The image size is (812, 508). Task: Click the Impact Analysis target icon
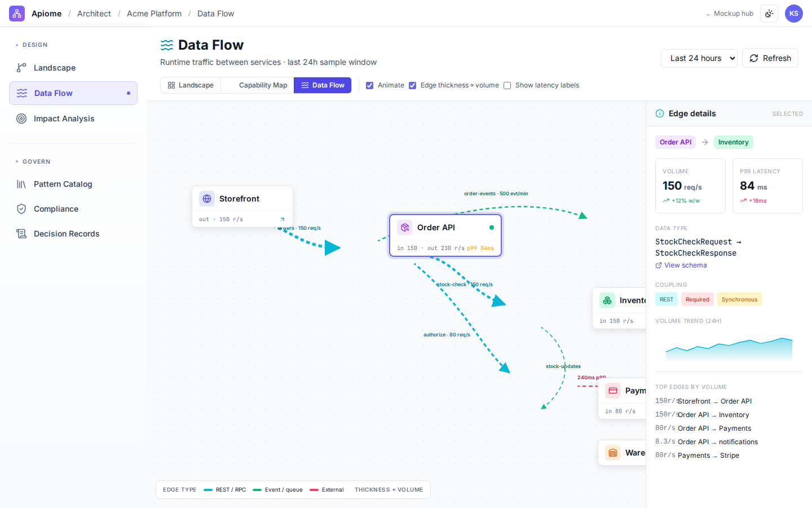[x=21, y=119]
